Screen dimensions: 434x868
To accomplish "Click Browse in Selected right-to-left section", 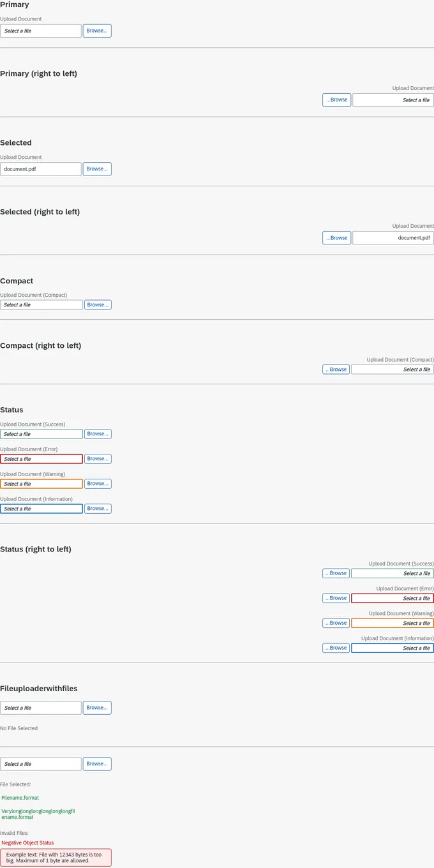I will pyautogui.click(x=337, y=238).
